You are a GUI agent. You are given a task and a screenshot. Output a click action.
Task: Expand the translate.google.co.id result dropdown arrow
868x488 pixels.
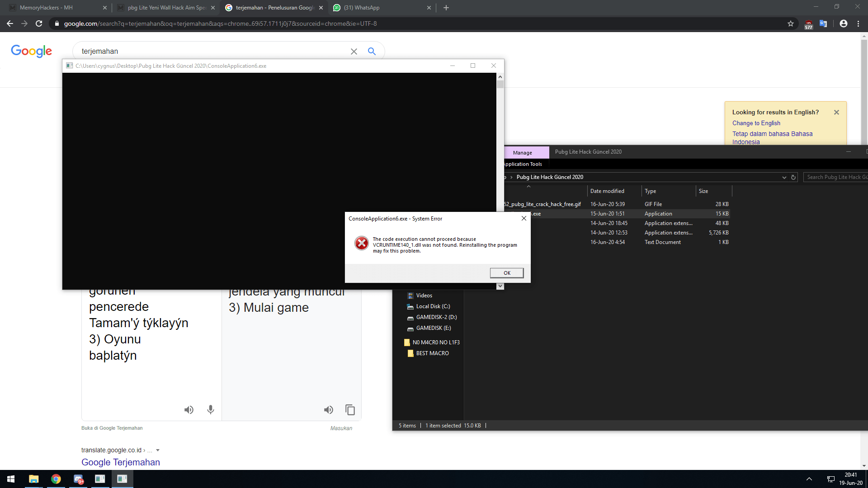pos(158,450)
